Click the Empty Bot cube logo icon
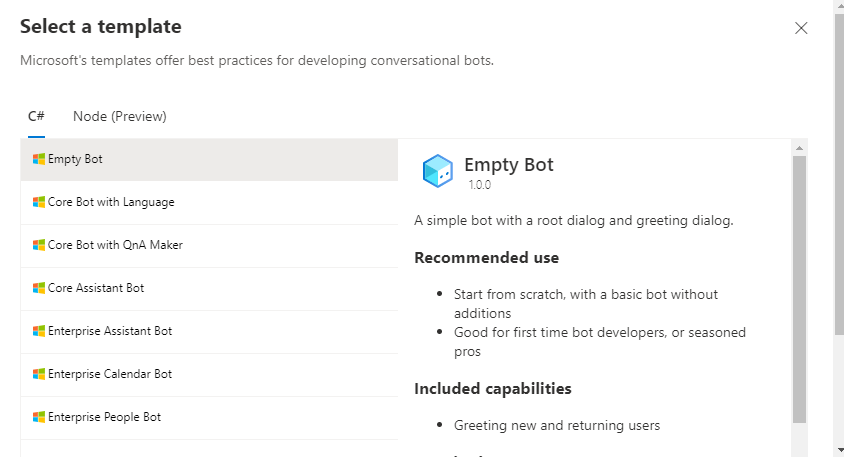Image resolution: width=844 pixels, height=457 pixels. pyautogui.click(x=437, y=171)
